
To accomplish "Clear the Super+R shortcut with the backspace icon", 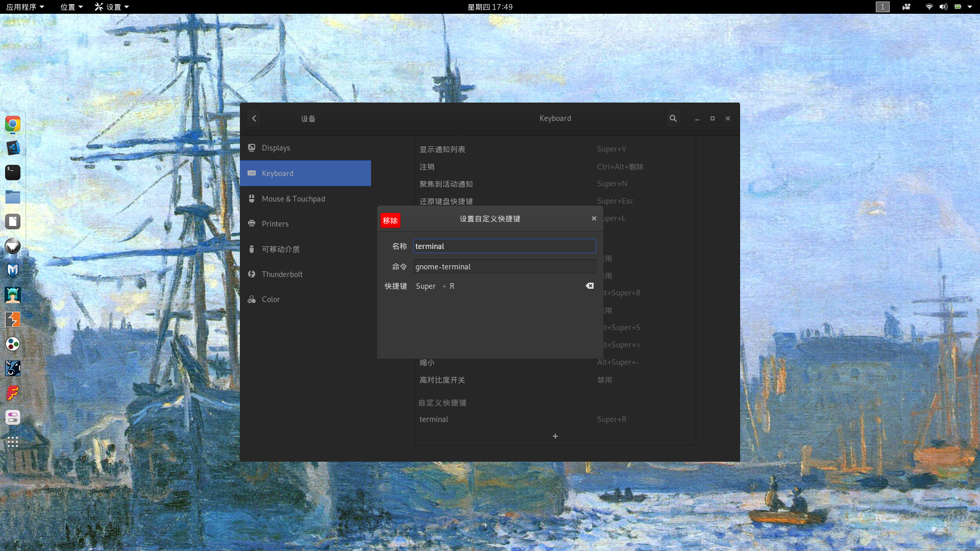I will pyautogui.click(x=590, y=286).
